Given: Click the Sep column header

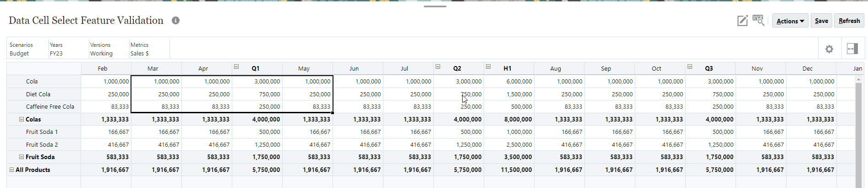Looking at the screenshot, I should (610, 68).
